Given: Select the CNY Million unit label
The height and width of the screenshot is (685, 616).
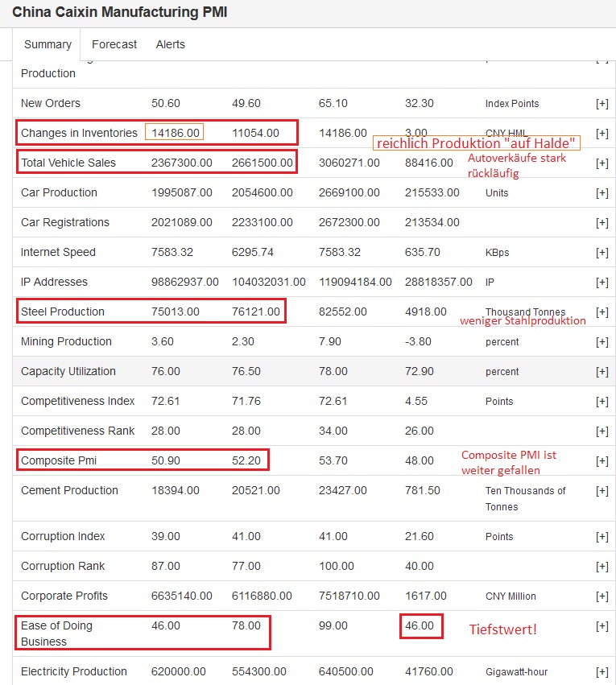Looking at the screenshot, I should [x=511, y=596].
